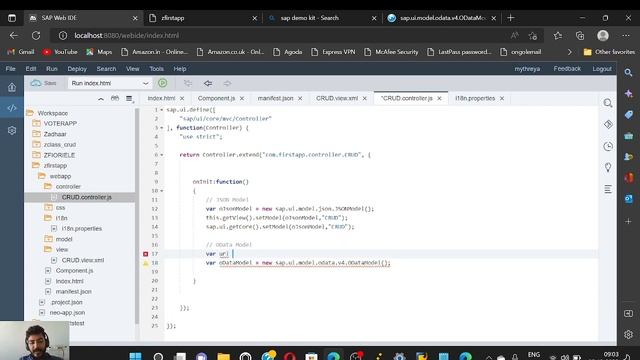Collapse all folders in workspace tree

(x=101, y=98)
